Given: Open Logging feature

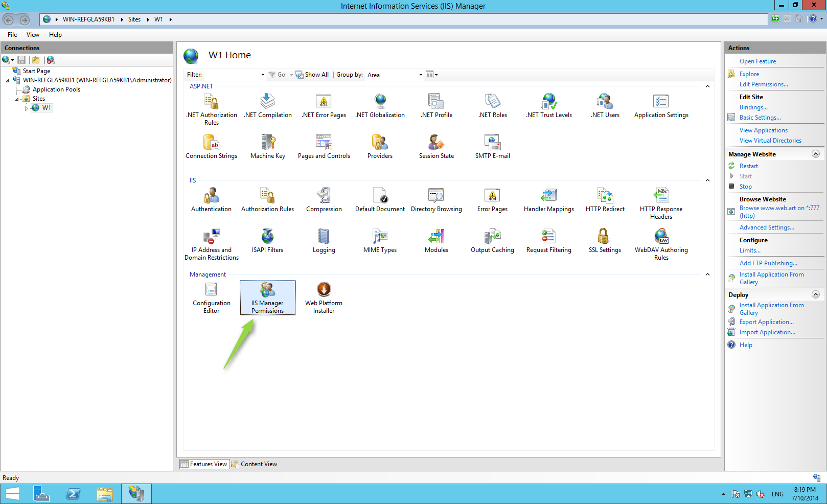Looking at the screenshot, I should pos(324,241).
